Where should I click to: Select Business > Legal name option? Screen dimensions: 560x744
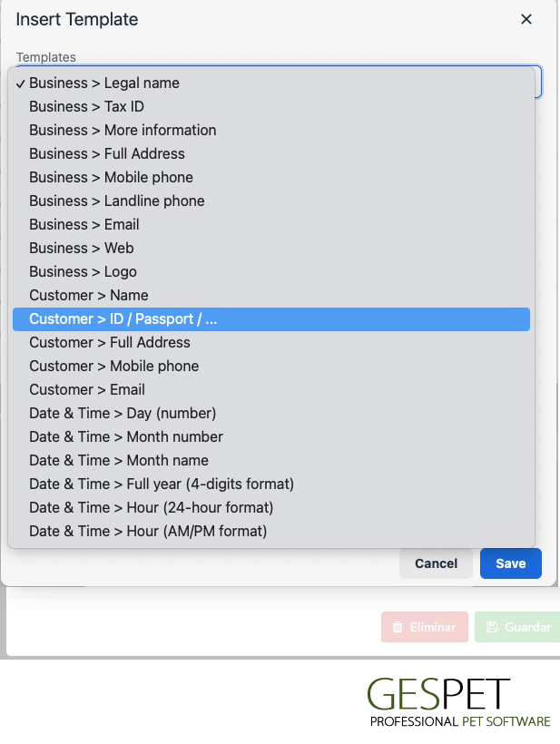click(x=271, y=83)
